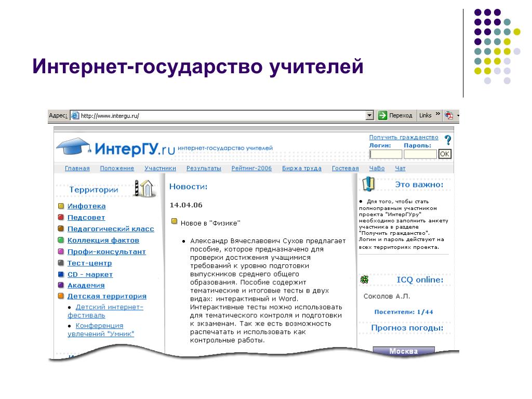Open the Главная menu item

(77, 168)
